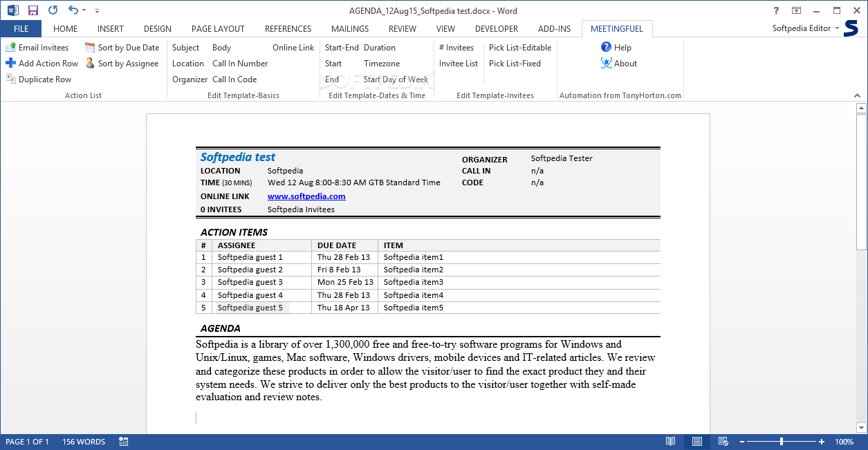Click the Word application icon in title bar
The image size is (868, 450).
pos(12,10)
